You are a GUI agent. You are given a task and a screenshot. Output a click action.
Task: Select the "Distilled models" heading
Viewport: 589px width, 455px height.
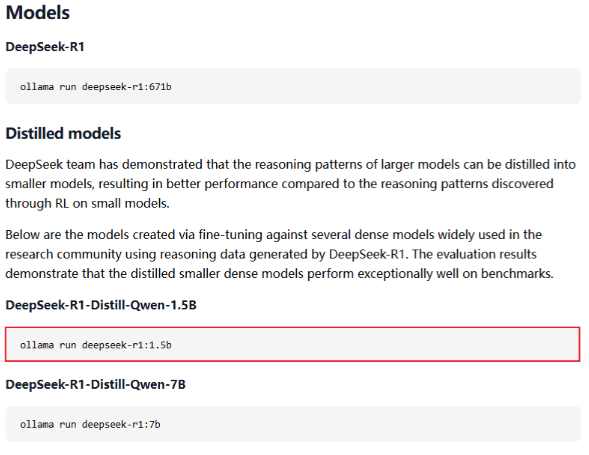[63, 133]
